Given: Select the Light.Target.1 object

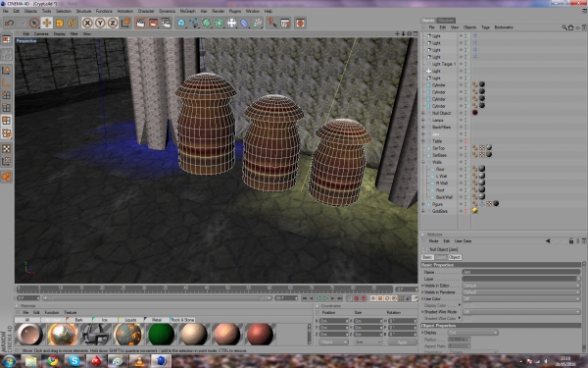Looking at the screenshot, I should tap(444, 64).
